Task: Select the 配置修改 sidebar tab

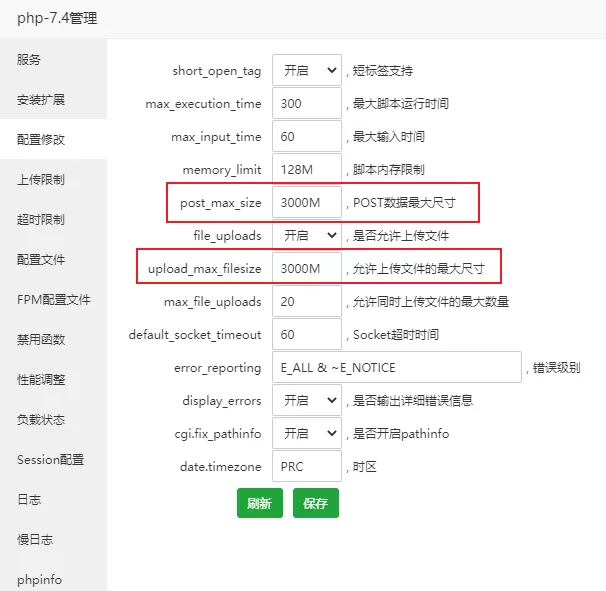Action: [53, 140]
